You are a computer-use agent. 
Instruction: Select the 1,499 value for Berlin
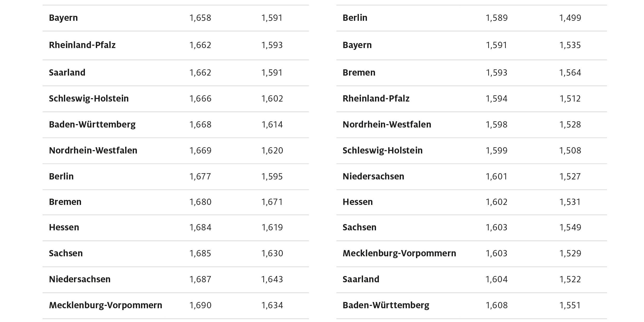570,18
